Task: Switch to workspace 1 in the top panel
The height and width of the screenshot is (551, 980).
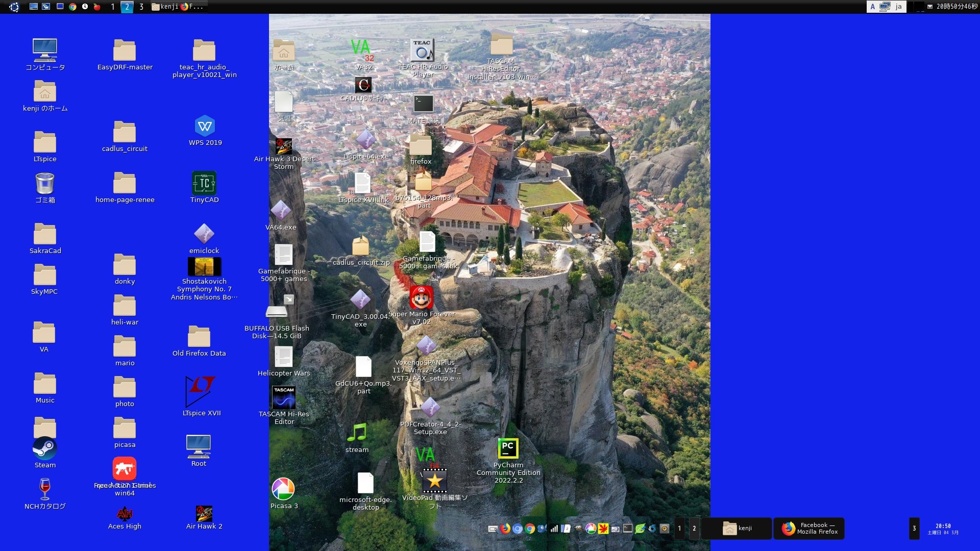Action: click(x=113, y=7)
